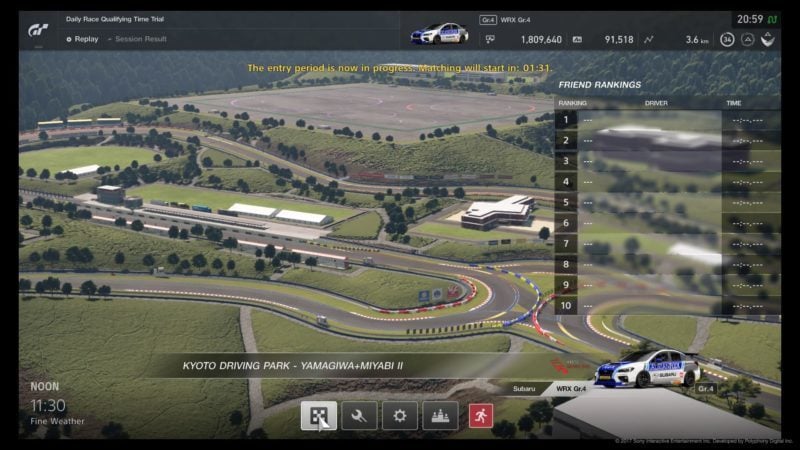This screenshot has height=450, width=800.
Task: Click the green network status icon
Action: (772, 19)
